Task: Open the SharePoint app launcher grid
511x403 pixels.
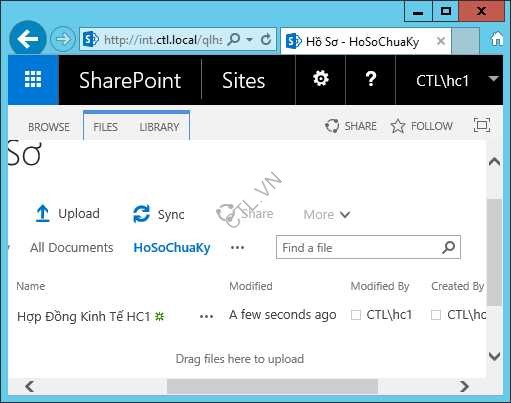Action: click(33, 80)
